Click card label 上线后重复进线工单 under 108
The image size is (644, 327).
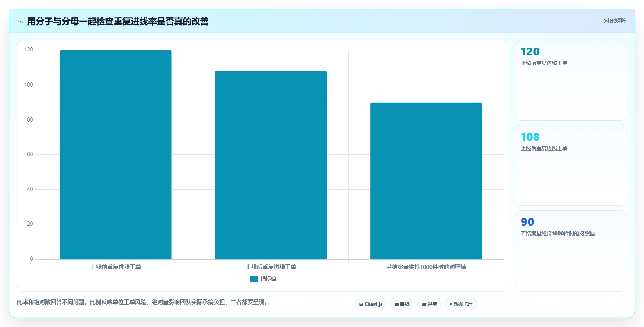click(x=544, y=148)
